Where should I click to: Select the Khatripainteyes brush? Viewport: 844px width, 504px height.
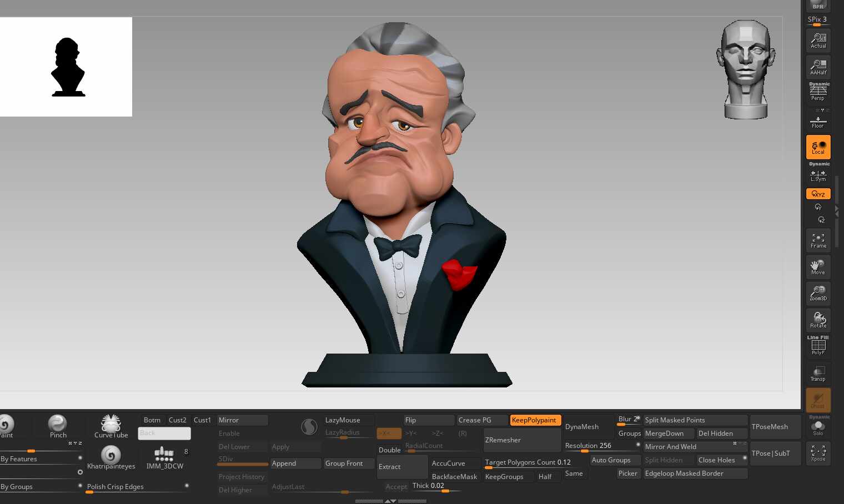(x=111, y=457)
